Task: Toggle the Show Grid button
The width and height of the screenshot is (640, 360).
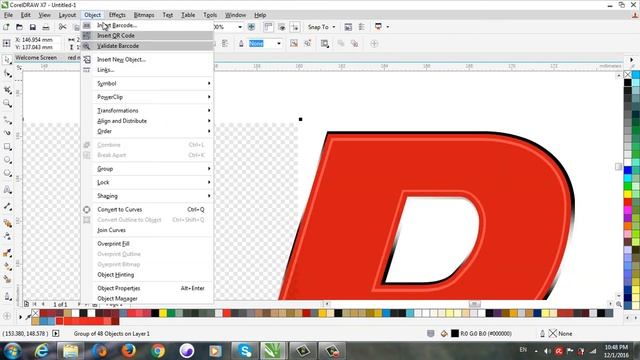Action: [282, 27]
